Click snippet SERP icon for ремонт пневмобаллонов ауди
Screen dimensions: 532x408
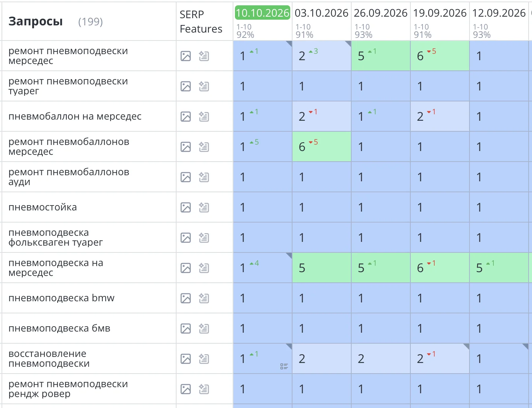pyautogui.click(x=204, y=177)
